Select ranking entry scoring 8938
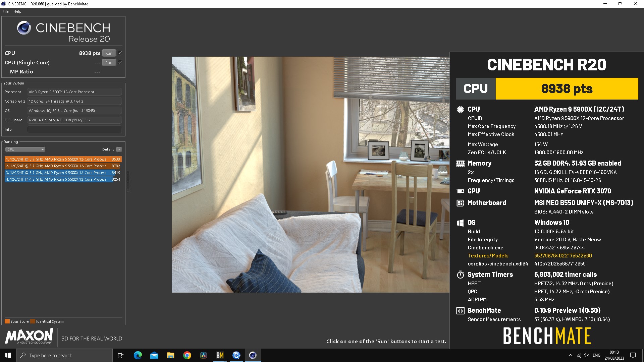Image resolution: width=644 pixels, height=362 pixels. 63,159
